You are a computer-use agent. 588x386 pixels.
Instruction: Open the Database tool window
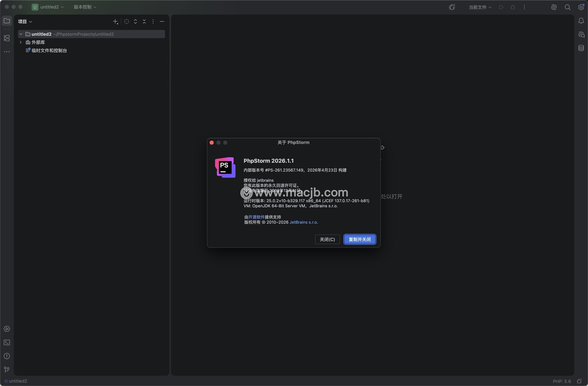(581, 48)
